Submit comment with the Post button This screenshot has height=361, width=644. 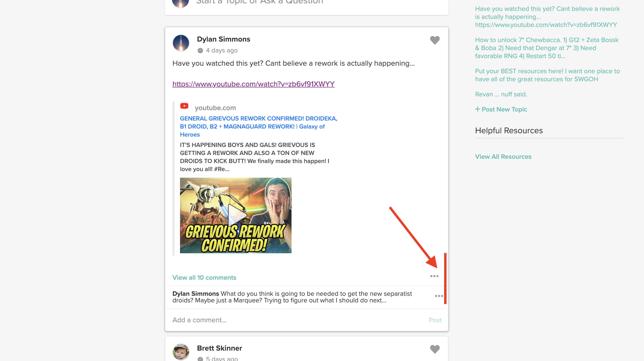pyautogui.click(x=435, y=320)
